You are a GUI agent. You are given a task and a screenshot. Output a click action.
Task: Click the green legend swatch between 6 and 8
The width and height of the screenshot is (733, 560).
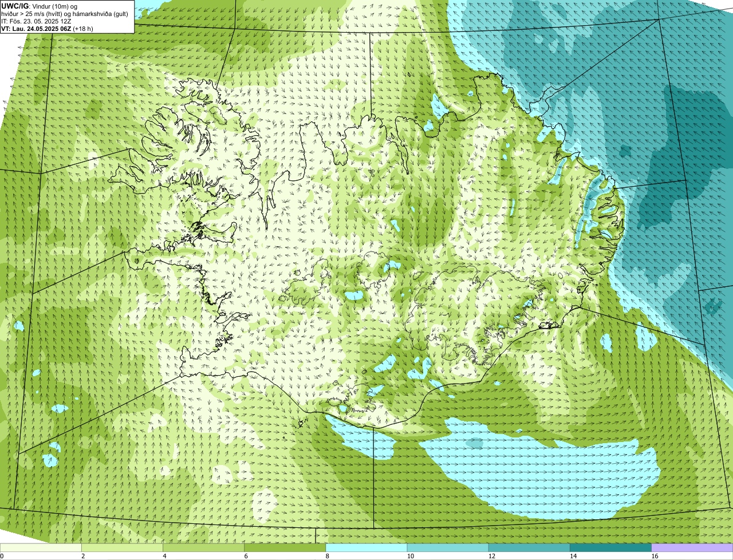click(285, 547)
